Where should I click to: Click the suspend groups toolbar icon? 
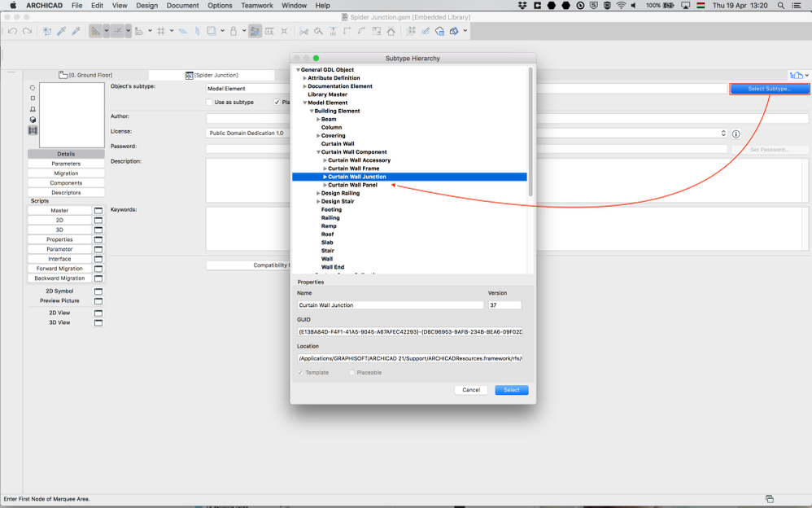click(x=411, y=31)
